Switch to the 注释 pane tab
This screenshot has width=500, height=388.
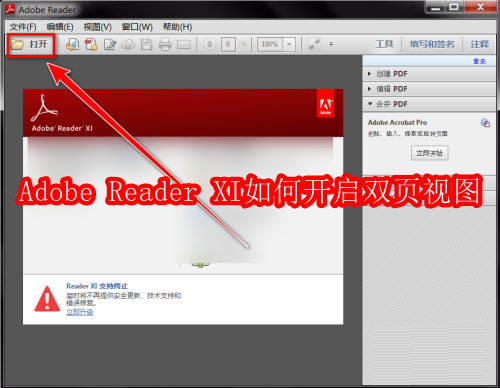point(480,44)
